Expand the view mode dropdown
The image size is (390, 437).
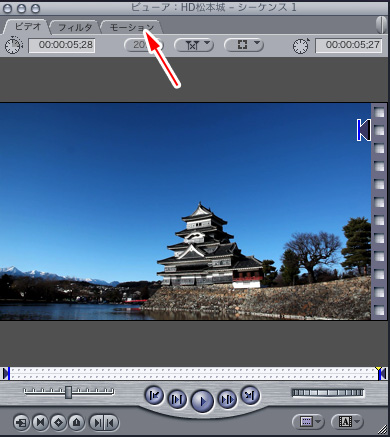tap(244, 45)
